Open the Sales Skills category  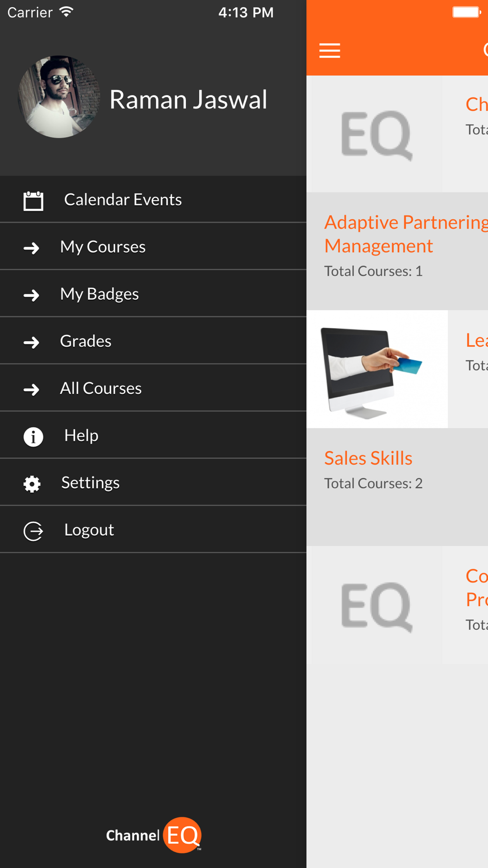397,487
